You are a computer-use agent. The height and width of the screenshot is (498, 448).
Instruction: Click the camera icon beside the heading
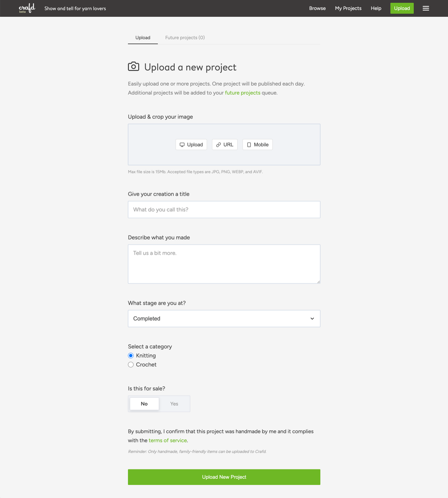[x=134, y=67]
